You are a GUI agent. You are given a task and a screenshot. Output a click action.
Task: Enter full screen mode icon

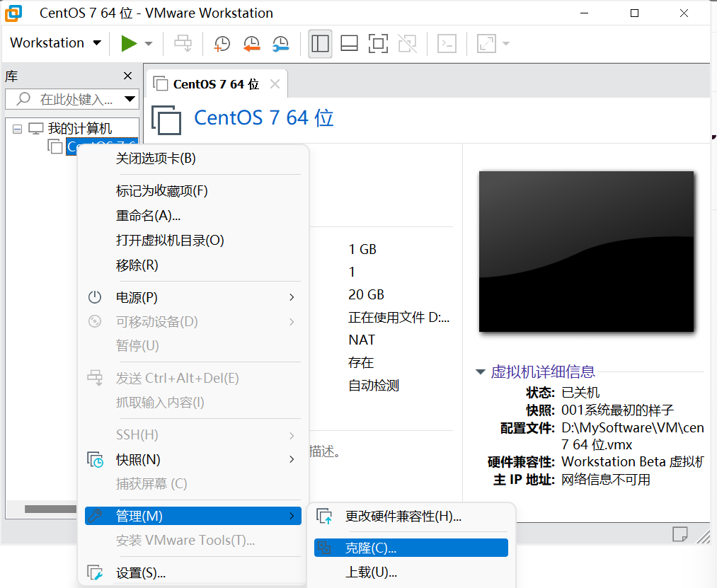click(x=378, y=44)
